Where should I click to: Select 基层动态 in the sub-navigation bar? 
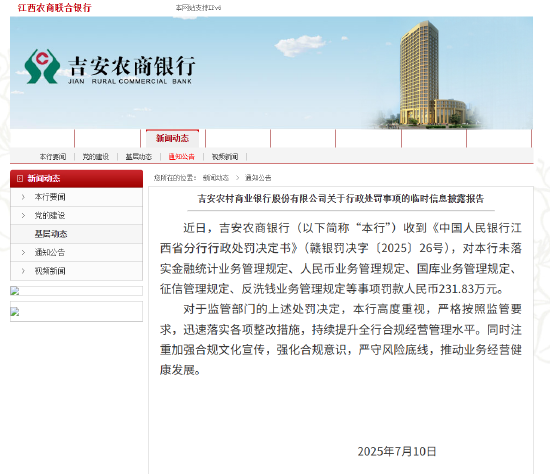(x=139, y=157)
